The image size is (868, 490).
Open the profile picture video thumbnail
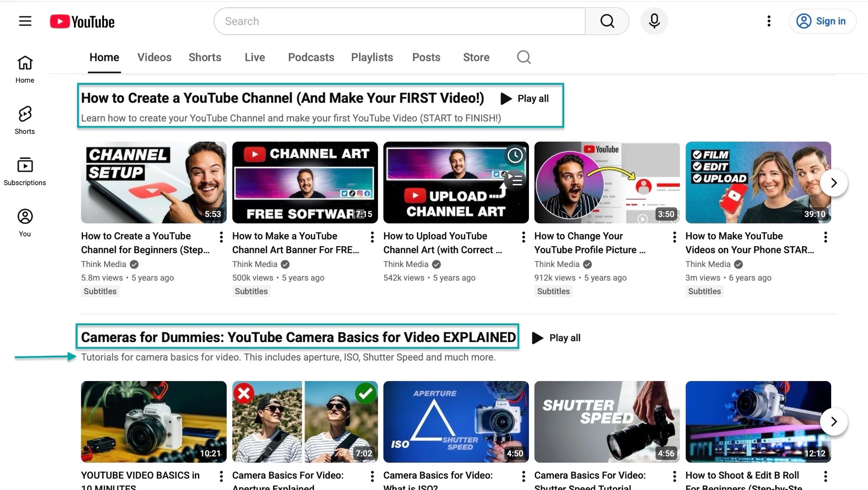pyautogui.click(x=607, y=182)
